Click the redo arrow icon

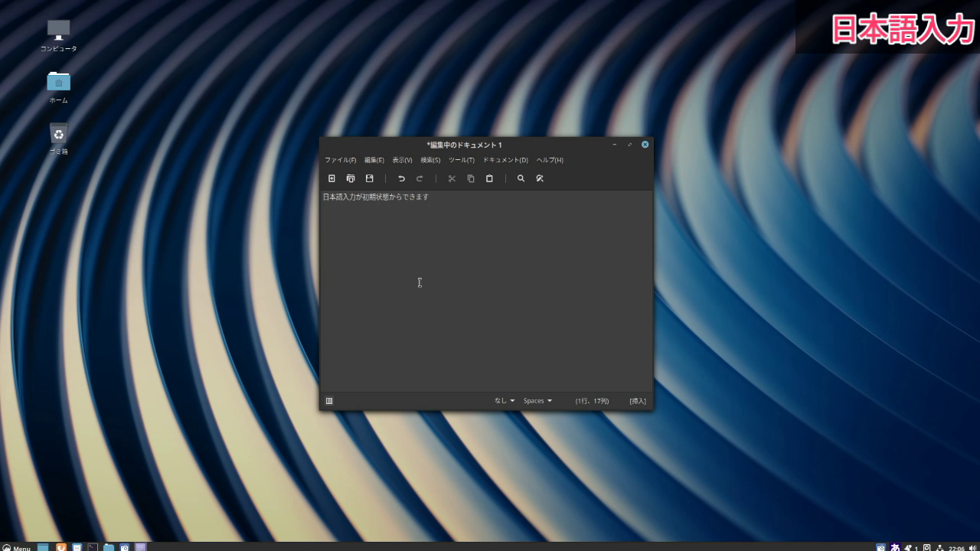coord(420,178)
